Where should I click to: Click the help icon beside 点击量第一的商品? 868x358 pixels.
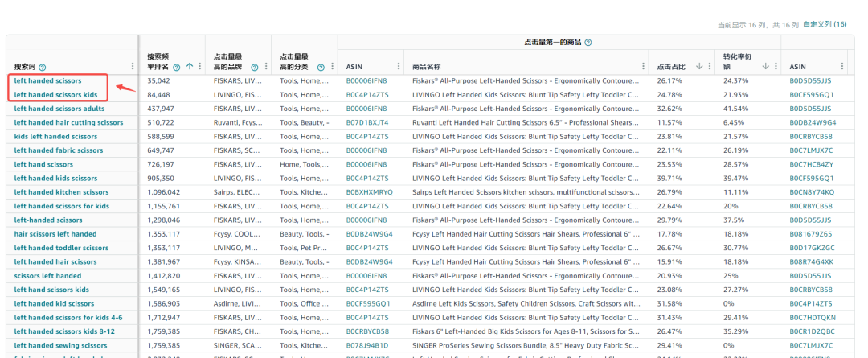point(588,43)
